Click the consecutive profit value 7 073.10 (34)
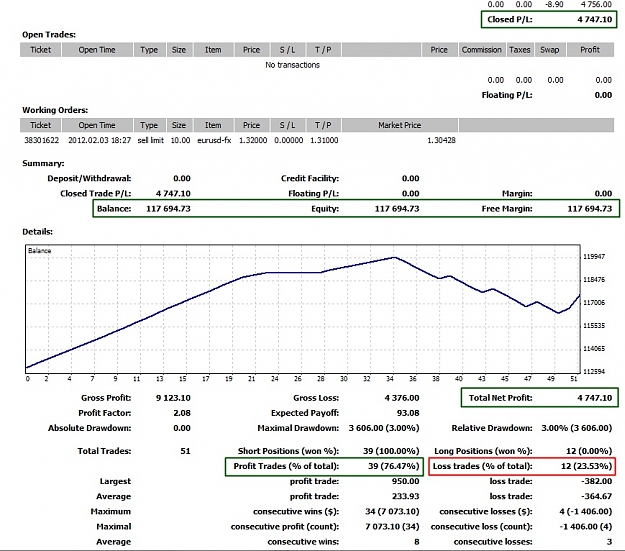Viewport: 625px width, 551px height. [392, 527]
